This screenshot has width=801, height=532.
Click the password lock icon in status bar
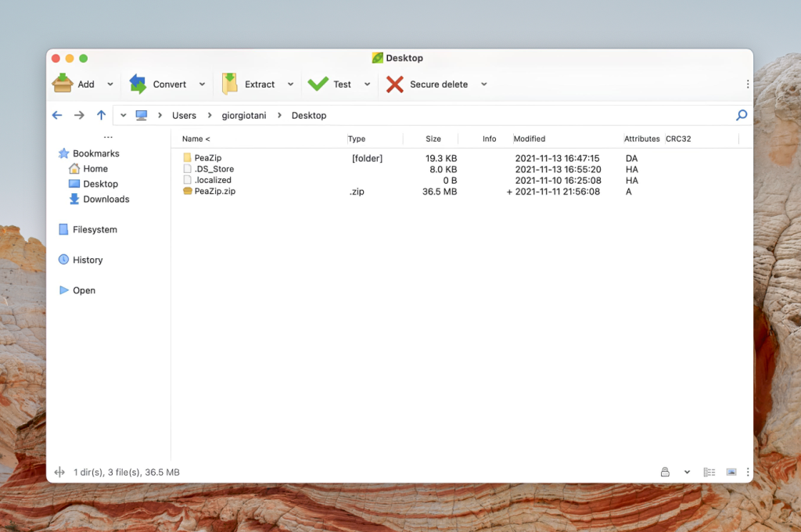coord(665,472)
